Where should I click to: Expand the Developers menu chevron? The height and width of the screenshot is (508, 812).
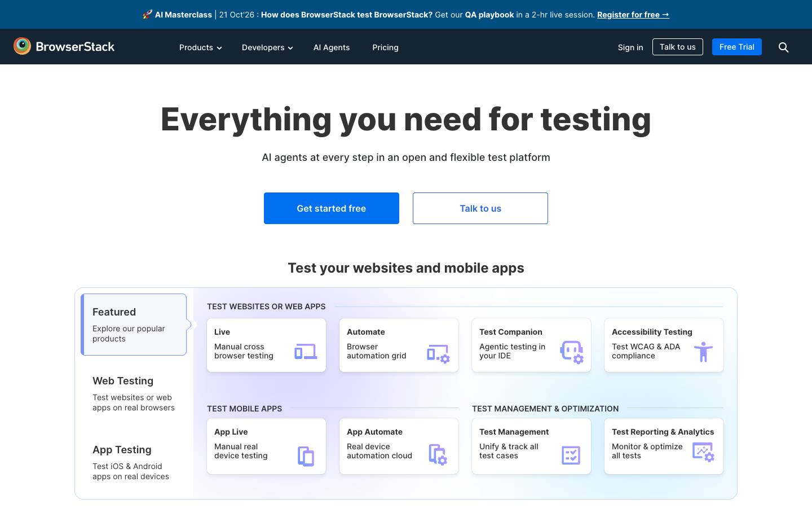click(x=290, y=48)
